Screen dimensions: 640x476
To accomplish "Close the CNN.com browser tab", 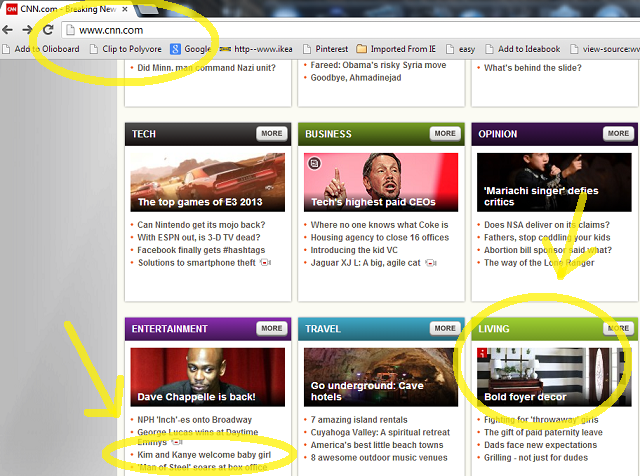I will 125,9.
